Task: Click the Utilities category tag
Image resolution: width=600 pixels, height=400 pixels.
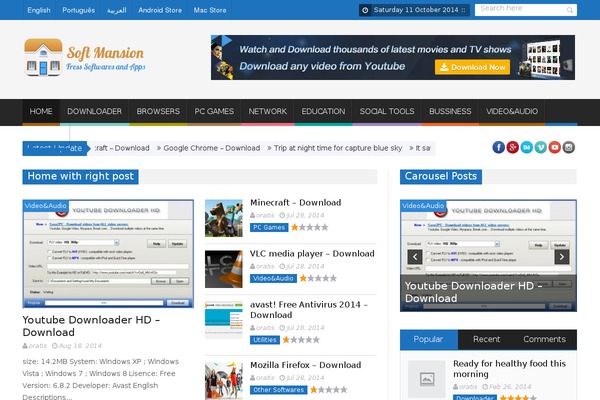Action: [x=265, y=340]
